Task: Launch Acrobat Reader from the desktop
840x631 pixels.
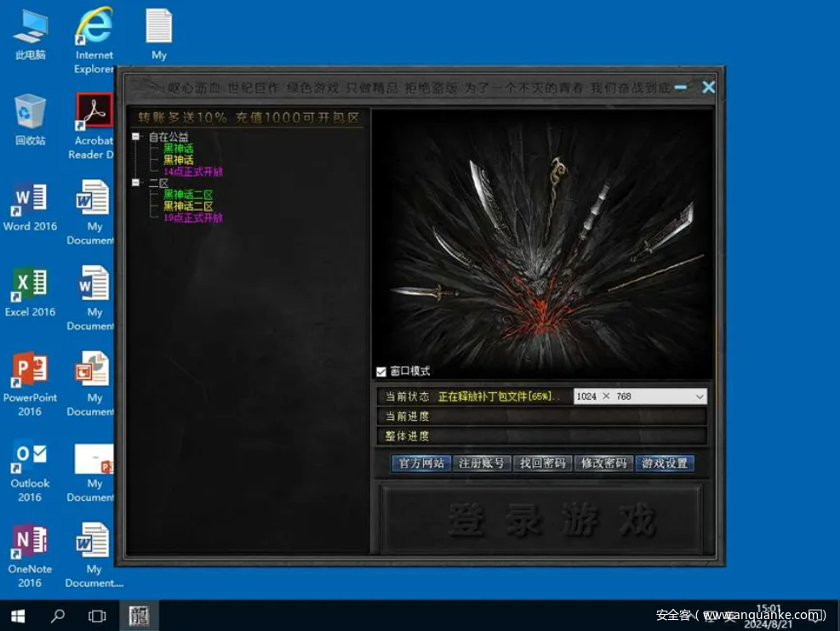Action: tap(94, 127)
